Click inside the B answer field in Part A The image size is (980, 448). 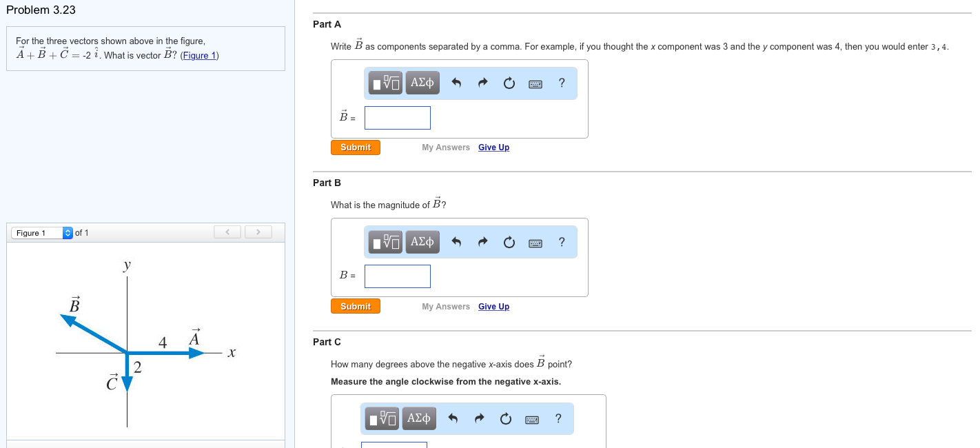click(x=397, y=117)
